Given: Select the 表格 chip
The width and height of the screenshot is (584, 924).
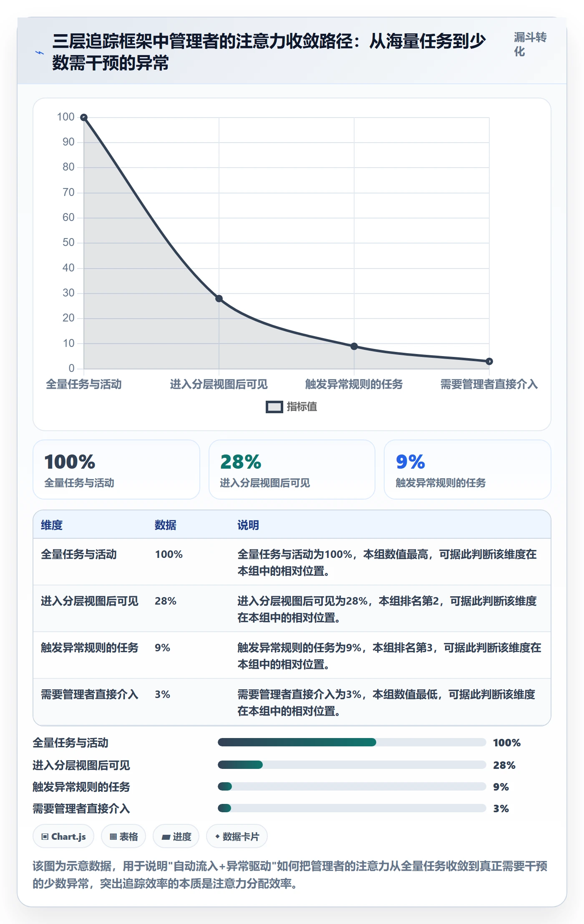Looking at the screenshot, I should [123, 836].
